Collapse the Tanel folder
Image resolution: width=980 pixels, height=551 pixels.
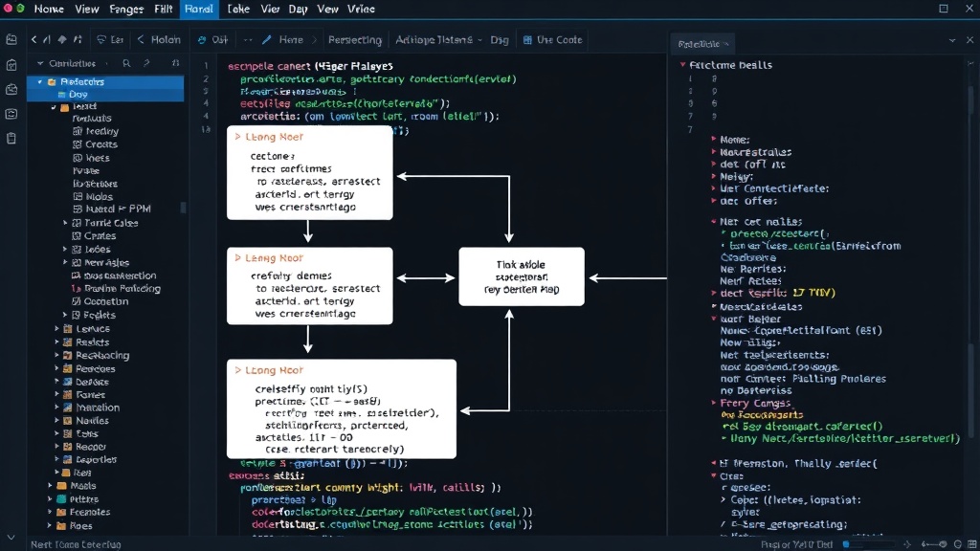point(54,107)
